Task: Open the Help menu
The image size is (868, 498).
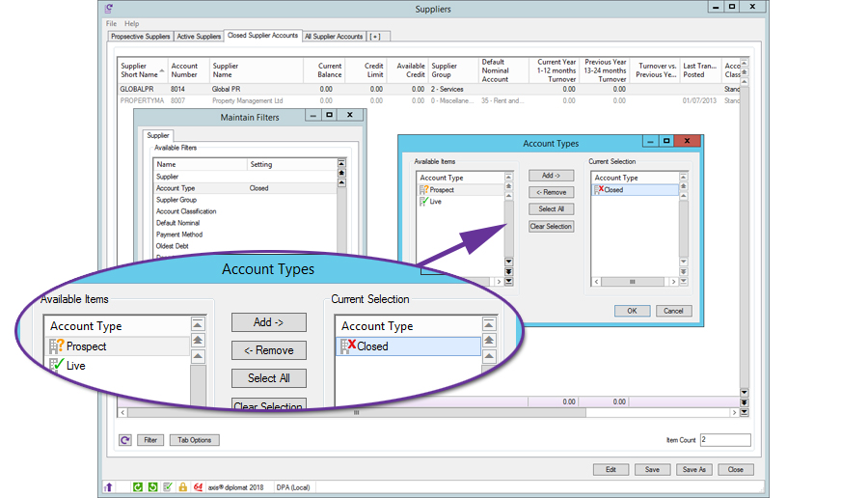Action: click(132, 23)
